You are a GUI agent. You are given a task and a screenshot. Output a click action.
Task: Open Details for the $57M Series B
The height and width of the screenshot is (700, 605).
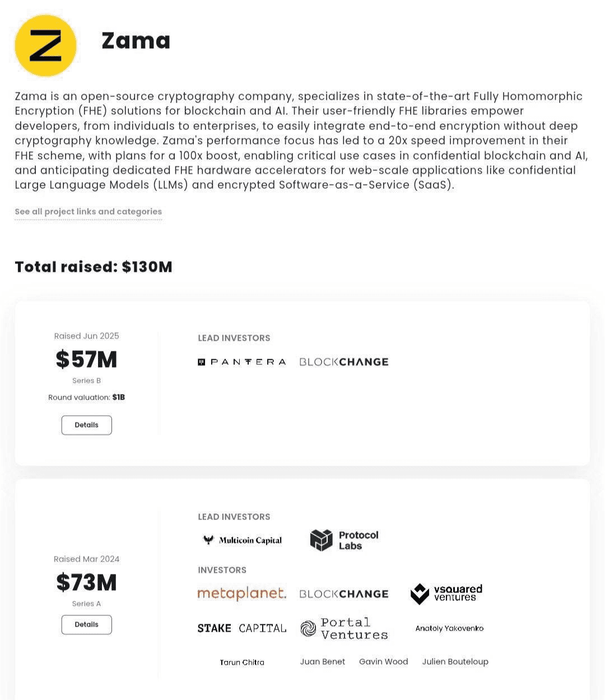pos(86,425)
